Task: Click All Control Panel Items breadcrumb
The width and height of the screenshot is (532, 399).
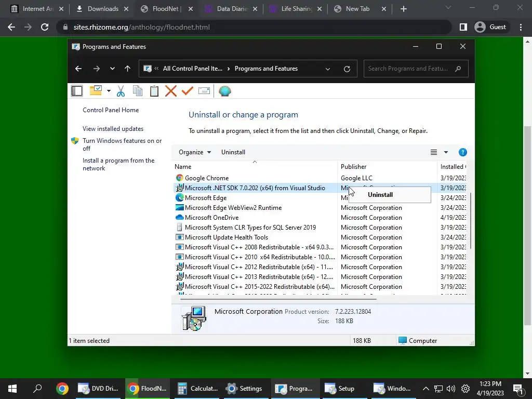Action: tap(192, 69)
